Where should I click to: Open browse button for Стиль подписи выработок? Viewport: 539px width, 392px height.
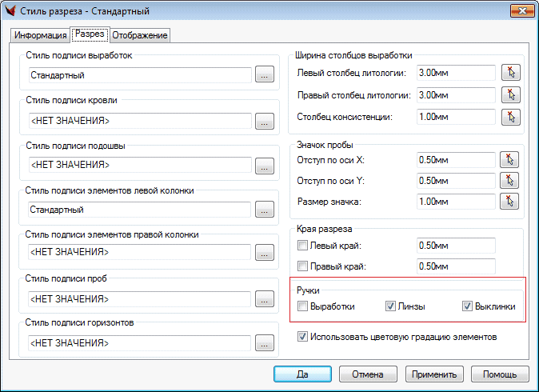264,76
